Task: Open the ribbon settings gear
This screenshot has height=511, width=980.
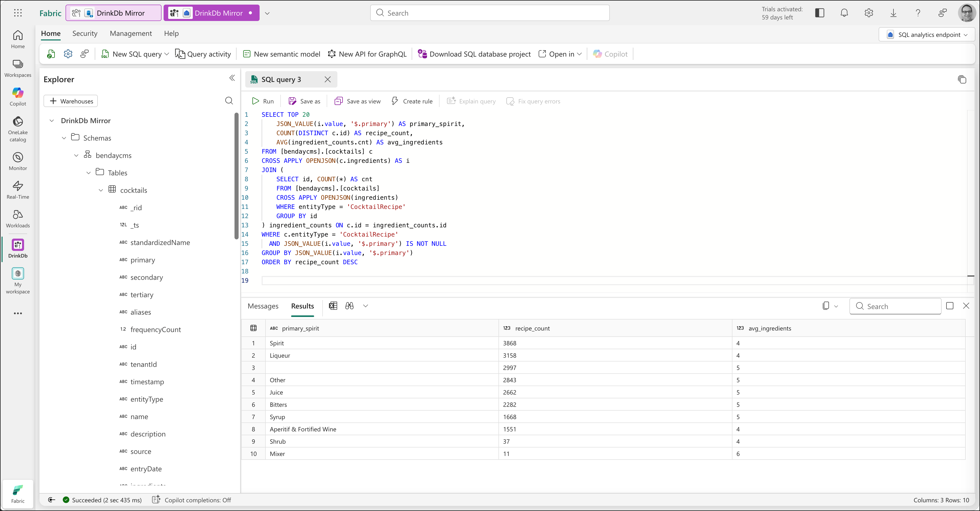Action: (x=68, y=54)
